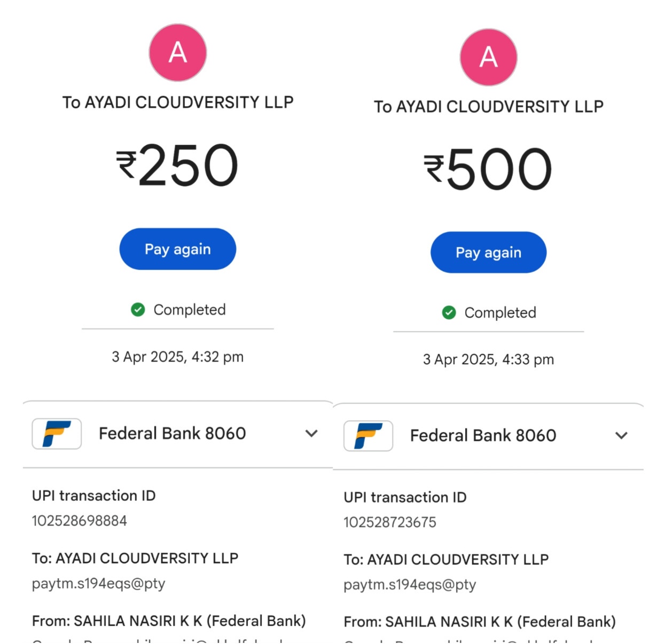Expand the right Federal Bank 8060 chevron
This screenshot has width=649, height=644.
[x=621, y=435]
